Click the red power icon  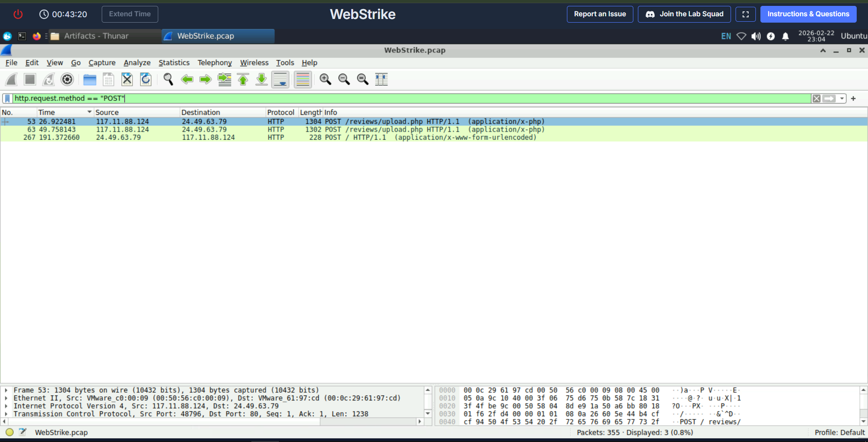pyautogui.click(x=18, y=14)
